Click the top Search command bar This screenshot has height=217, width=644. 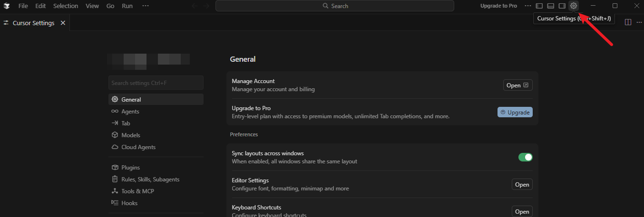(335, 6)
